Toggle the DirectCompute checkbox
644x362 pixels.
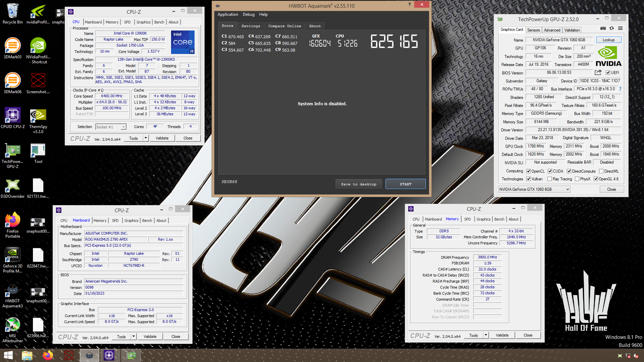coord(569,171)
